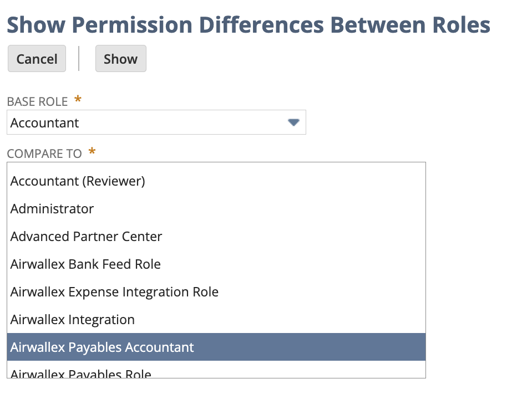Image resolution: width=527 pixels, height=420 pixels.
Task: Click the Show Permission Differences Between Roles heading
Action: pyautogui.click(x=249, y=25)
